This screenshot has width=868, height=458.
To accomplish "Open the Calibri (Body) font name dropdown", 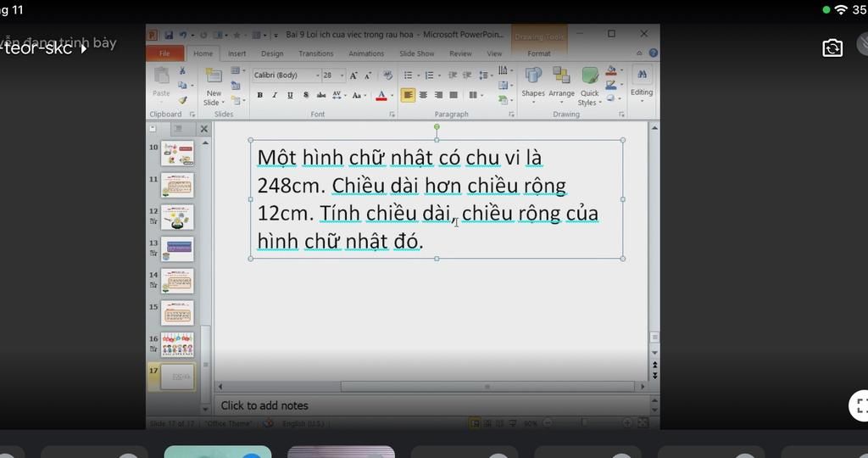I will coord(318,75).
